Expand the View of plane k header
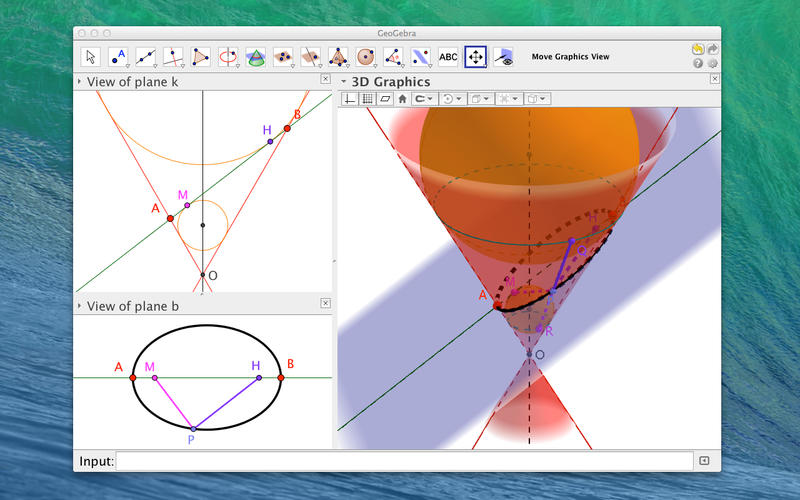Image resolution: width=800 pixels, height=500 pixels. (x=80, y=82)
